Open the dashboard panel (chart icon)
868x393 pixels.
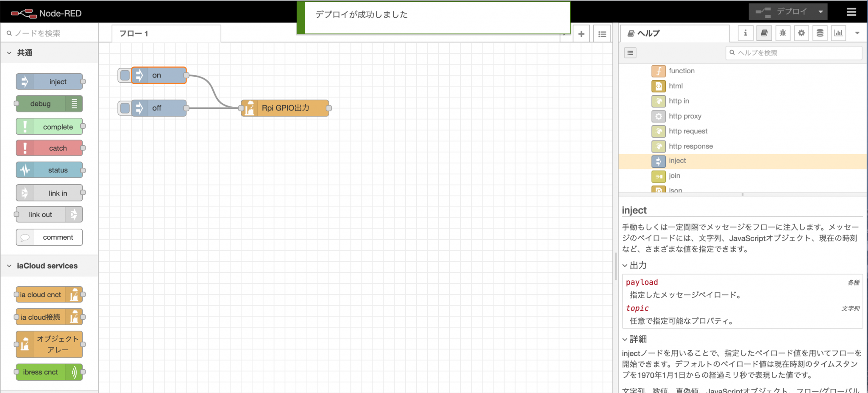point(838,33)
